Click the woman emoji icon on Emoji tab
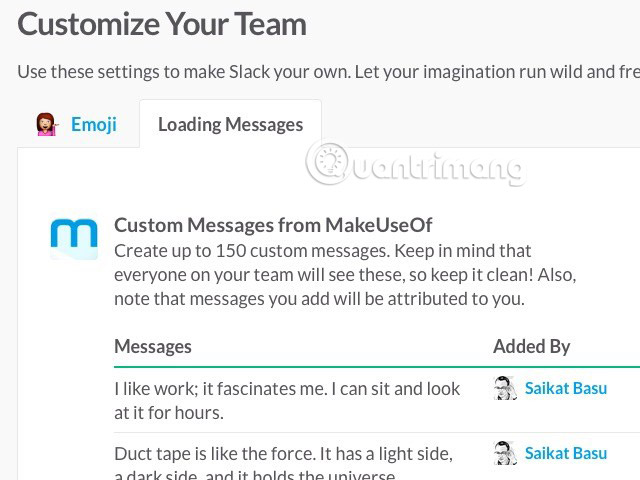The width and height of the screenshot is (640, 480). pyautogui.click(x=46, y=125)
